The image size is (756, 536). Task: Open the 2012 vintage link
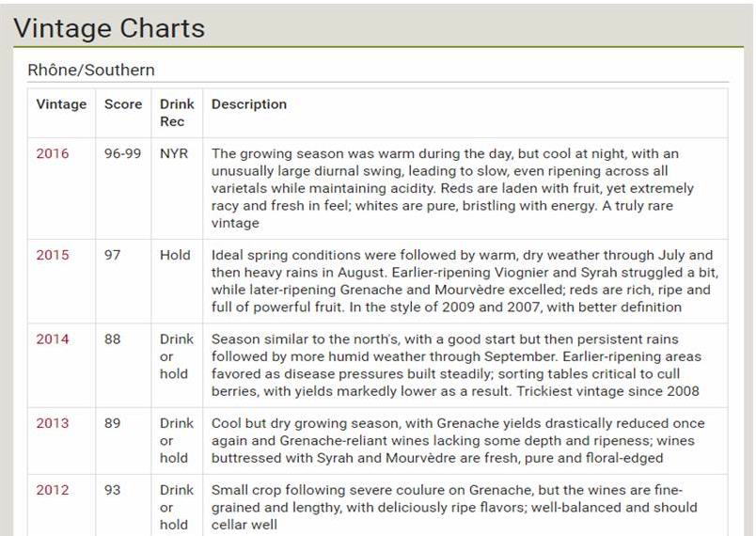pos(53,490)
